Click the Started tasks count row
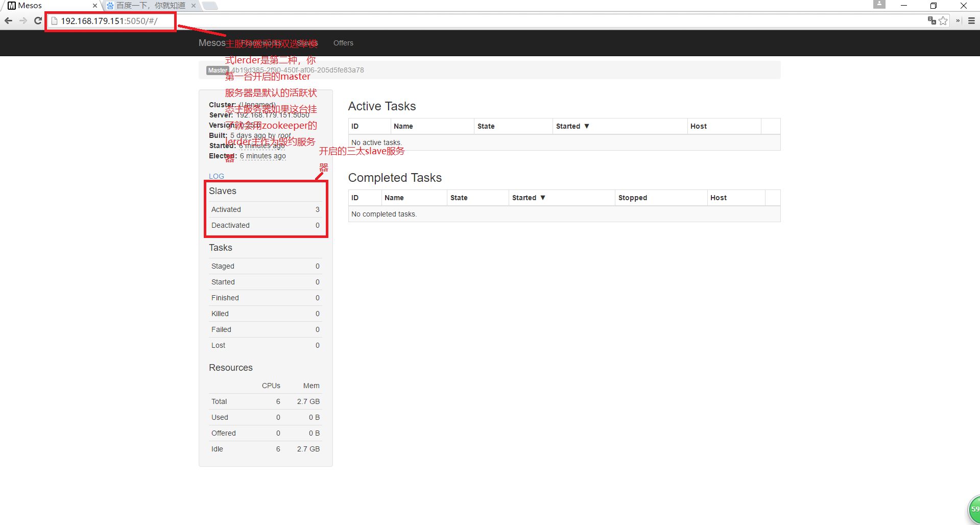This screenshot has height=525, width=980. 266,282
